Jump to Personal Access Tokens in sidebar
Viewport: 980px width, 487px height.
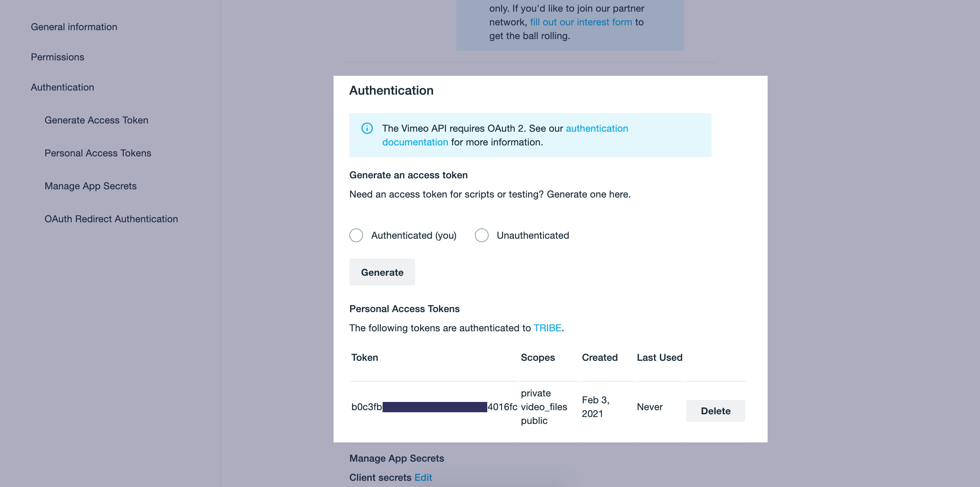tap(98, 153)
